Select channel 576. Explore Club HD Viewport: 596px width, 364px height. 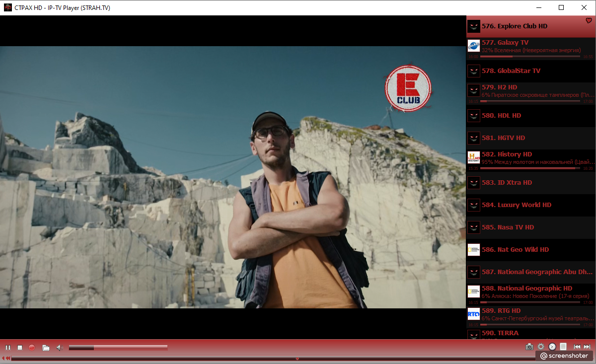pos(531,26)
